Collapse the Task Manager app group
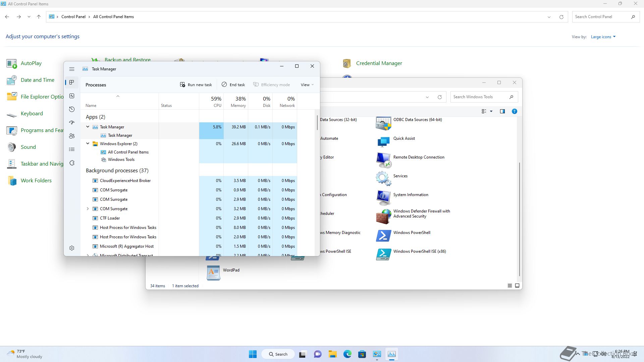This screenshot has width=644, height=362. pos(88,127)
